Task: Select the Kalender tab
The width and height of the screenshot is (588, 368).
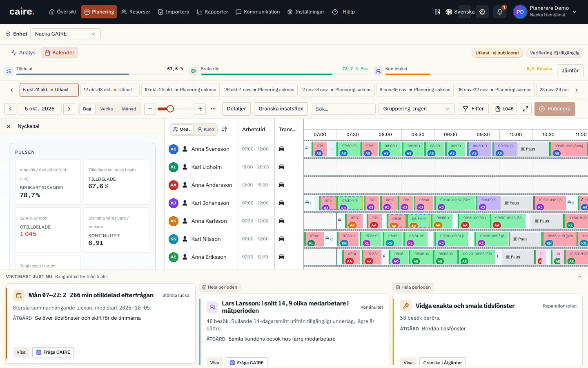Action: 59,53
